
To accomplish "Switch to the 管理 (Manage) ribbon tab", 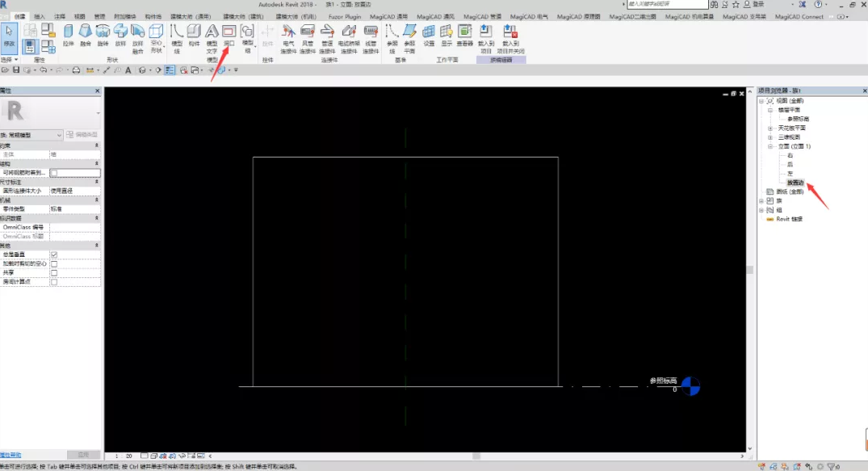I will [x=99, y=17].
